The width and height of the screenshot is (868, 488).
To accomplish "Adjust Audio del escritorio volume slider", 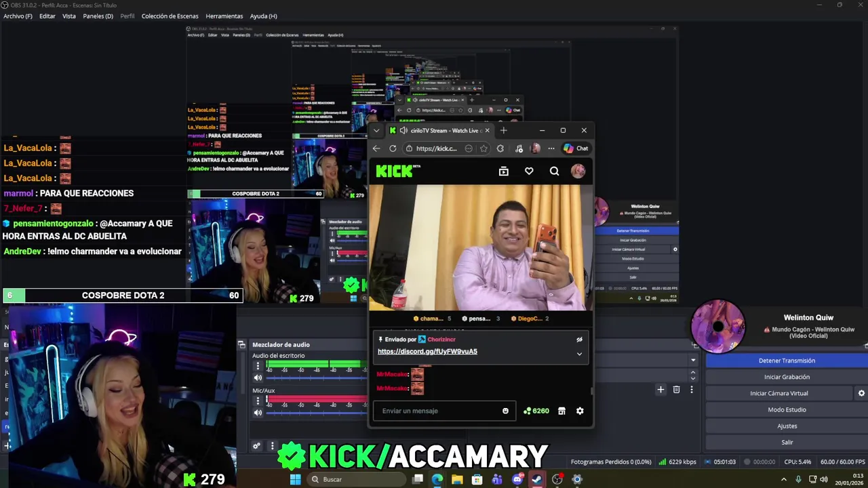I will [x=316, y=378].
